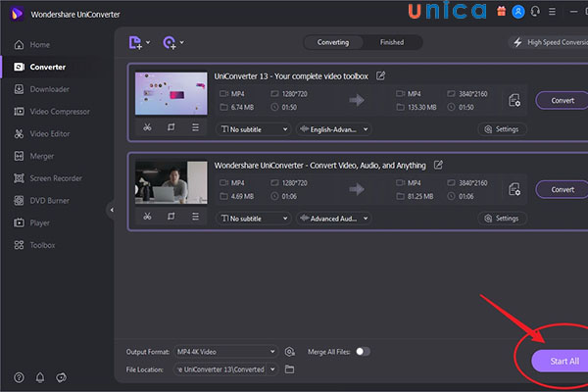588x392 pixels.
Task: Open the file location folder icon
Action: (x=289, y=369)
